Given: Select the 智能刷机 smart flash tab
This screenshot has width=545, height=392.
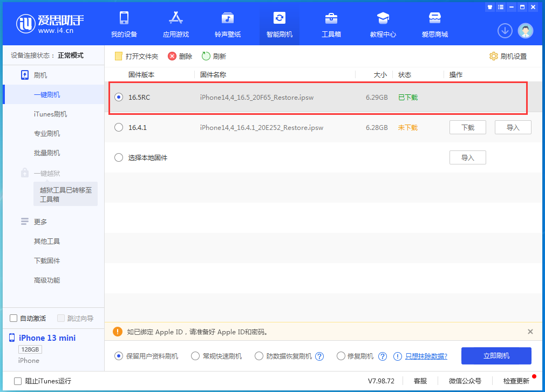Looking at the screenshot, I should (280, 24).
